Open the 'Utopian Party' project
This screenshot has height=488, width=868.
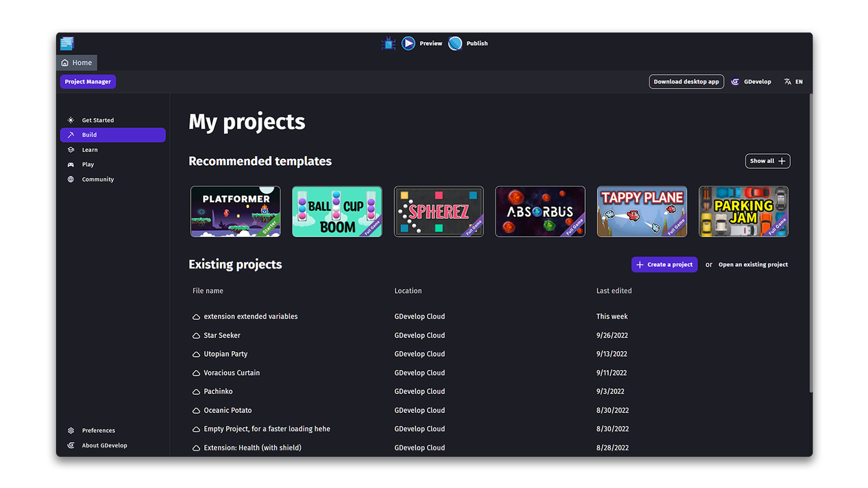489,354
